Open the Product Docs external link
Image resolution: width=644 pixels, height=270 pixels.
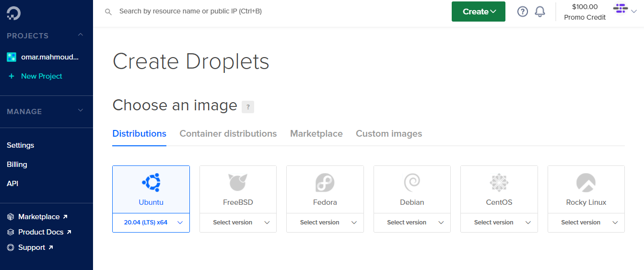coord(45,232)
